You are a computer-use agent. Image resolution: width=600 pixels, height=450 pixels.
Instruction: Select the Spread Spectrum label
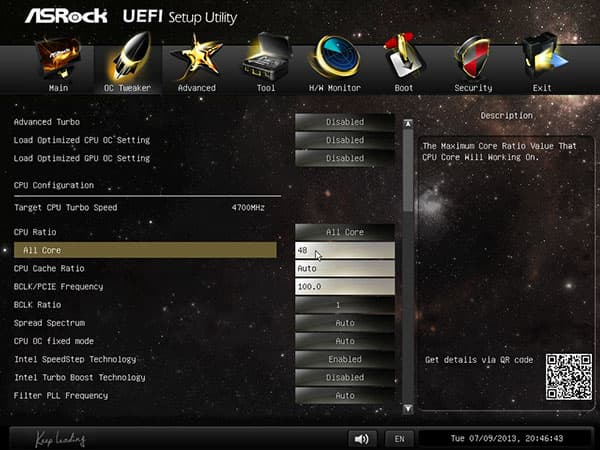click(x=49, y=323)
